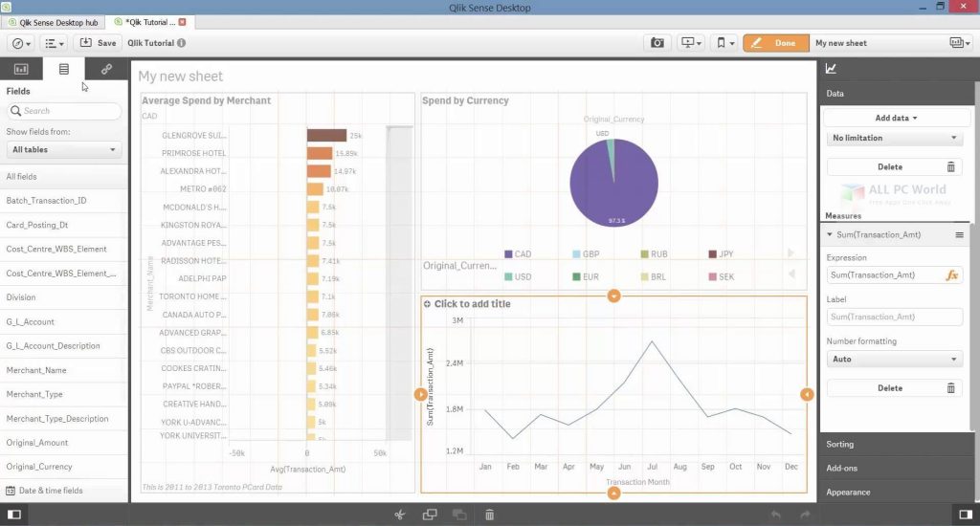Expand the Sorting section

(896, 444)
